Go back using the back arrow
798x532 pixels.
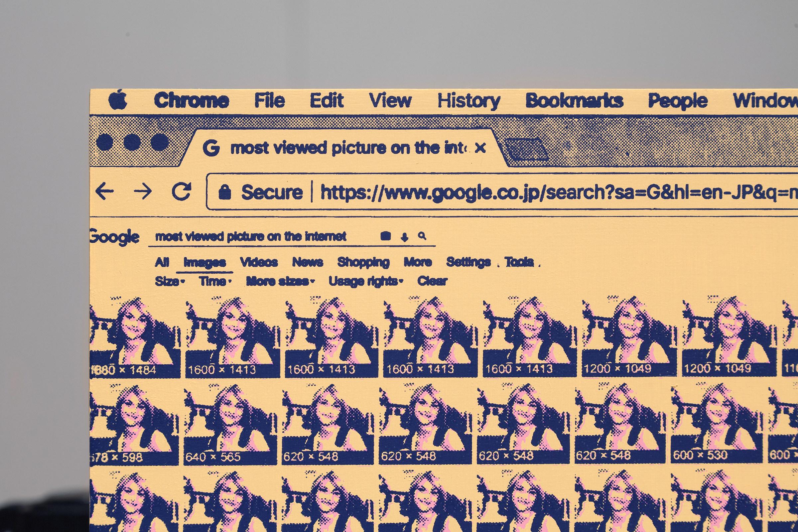(x=104, y=191)
